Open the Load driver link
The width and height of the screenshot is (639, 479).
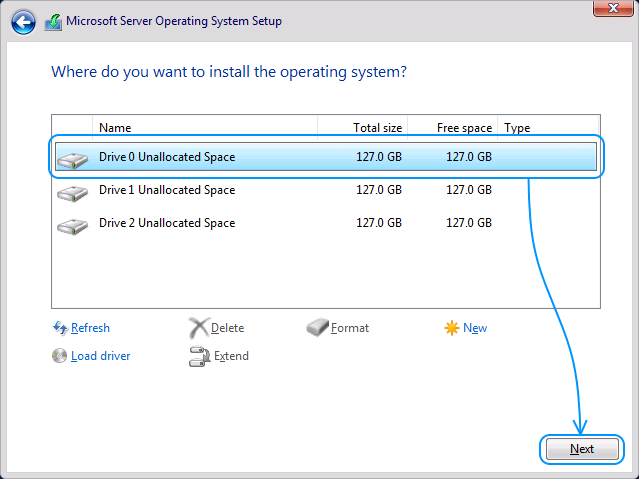tap(101, 356)
